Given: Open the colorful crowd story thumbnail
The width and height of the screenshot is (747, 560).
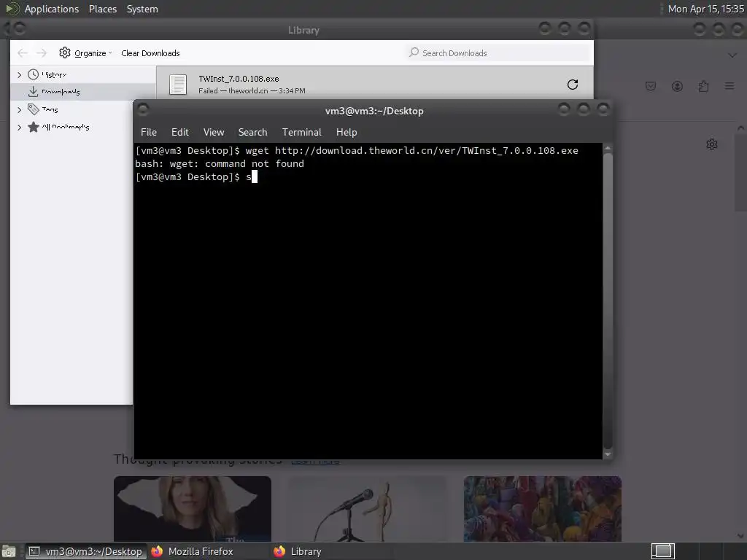Looking at the screenshot, I should 543,508.
